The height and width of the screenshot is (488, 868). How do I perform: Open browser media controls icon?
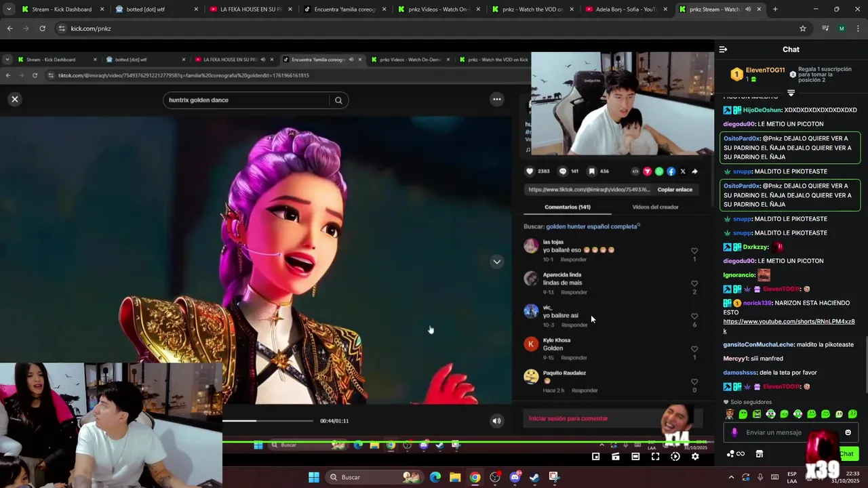tap(825, 28)
